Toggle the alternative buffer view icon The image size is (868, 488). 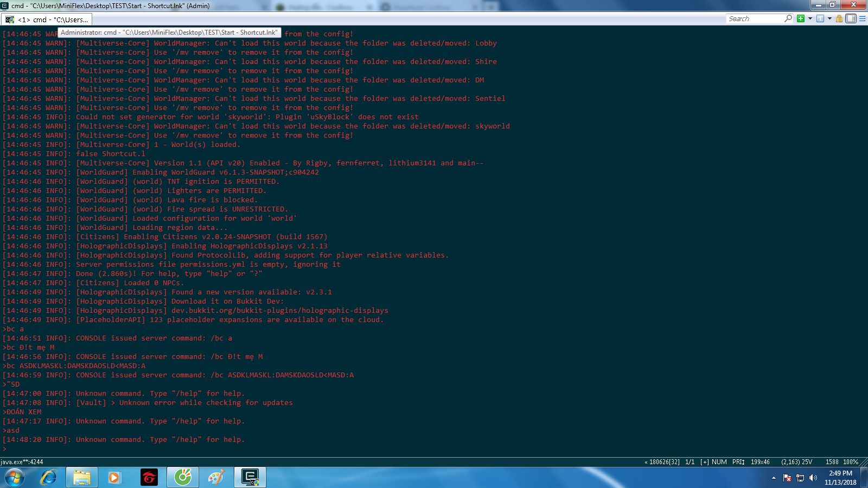851,18
